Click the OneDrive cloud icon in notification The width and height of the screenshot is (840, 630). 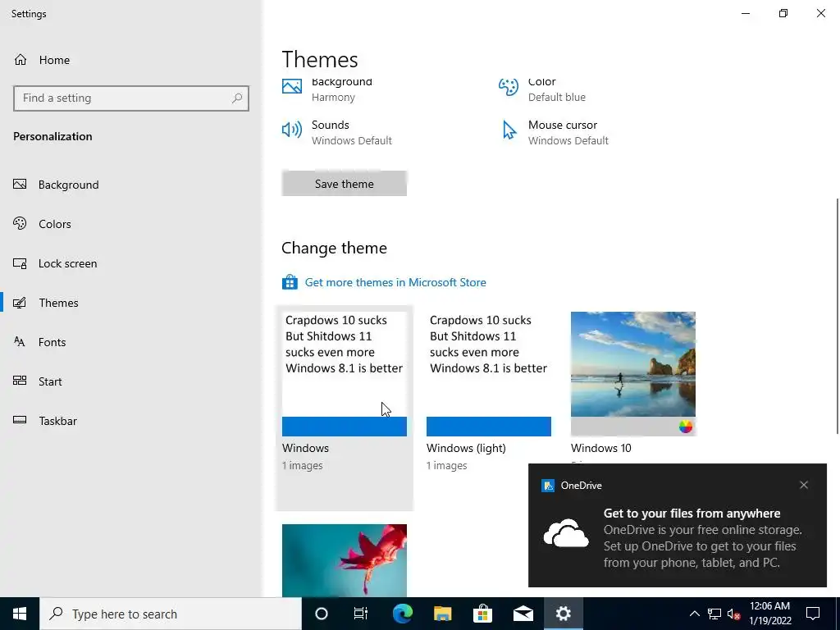tap(566, 533)
